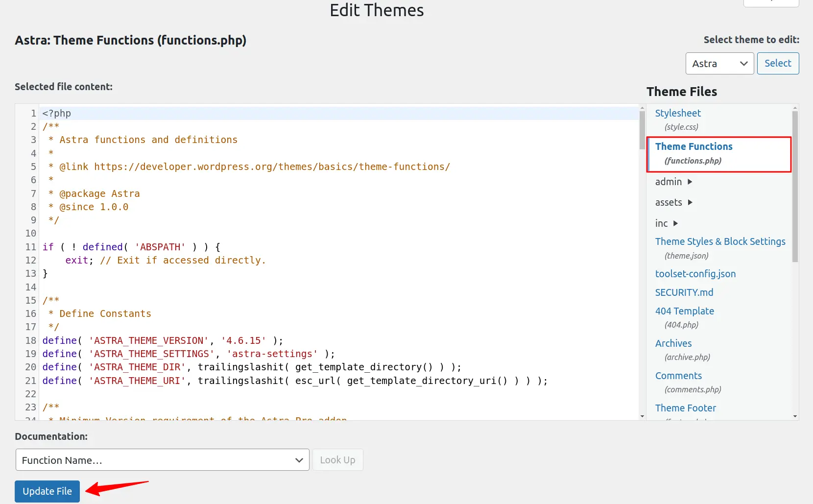Click the Theme Files scroll down arrow
Viewport: 813px width, 504px height.
click(x=795, y=416)
